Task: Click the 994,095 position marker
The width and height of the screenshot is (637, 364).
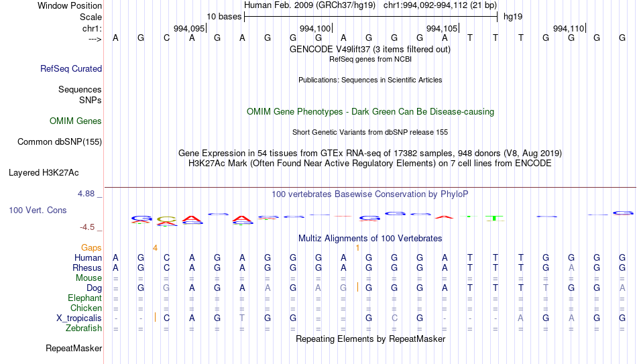Action: click(190, 28)
